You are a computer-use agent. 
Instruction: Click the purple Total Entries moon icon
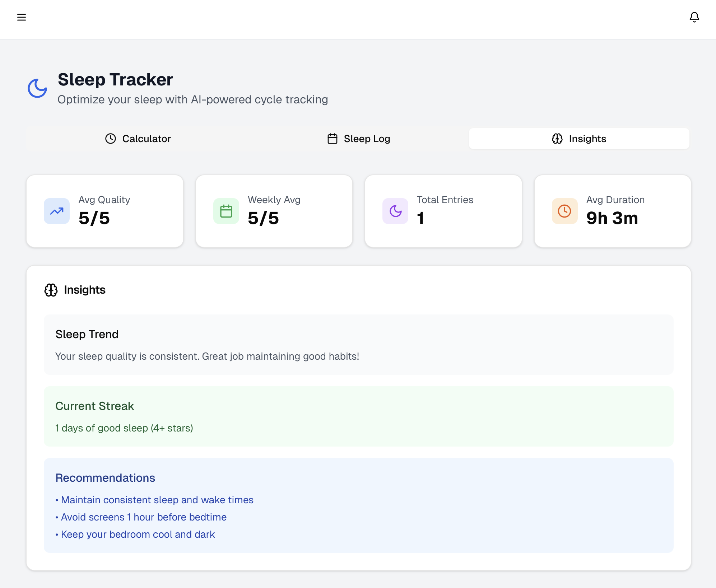(395, 211)
